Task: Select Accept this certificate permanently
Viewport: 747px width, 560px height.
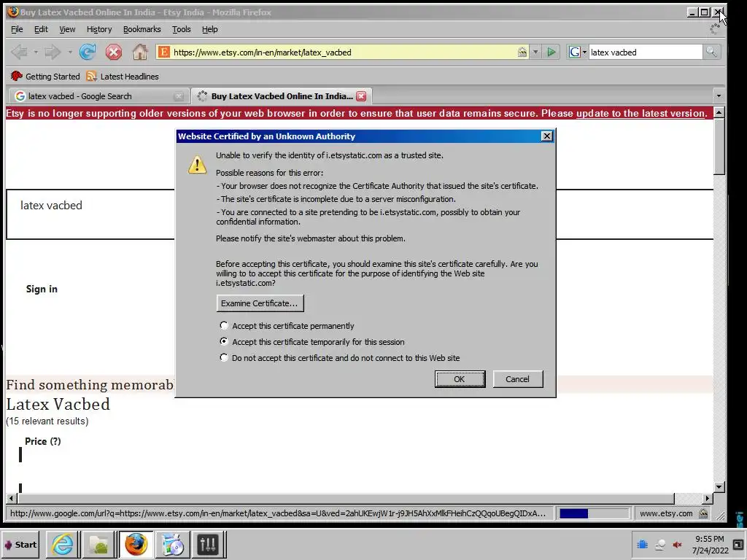Action: pos(223,325)
